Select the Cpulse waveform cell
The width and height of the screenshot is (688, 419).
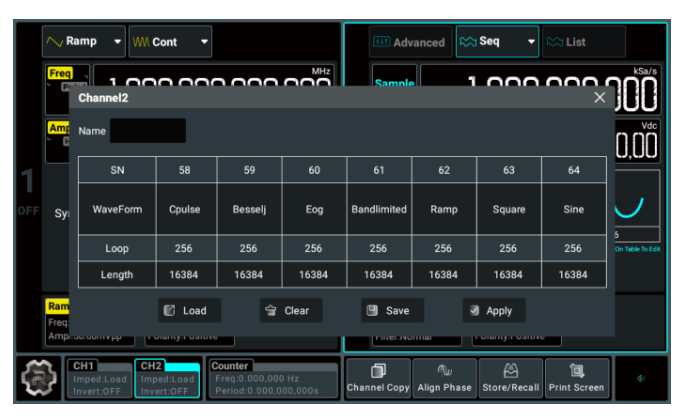coord(185,209)
